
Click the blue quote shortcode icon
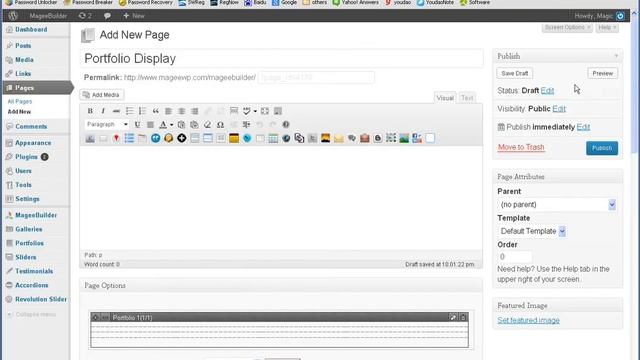(156, 138)
